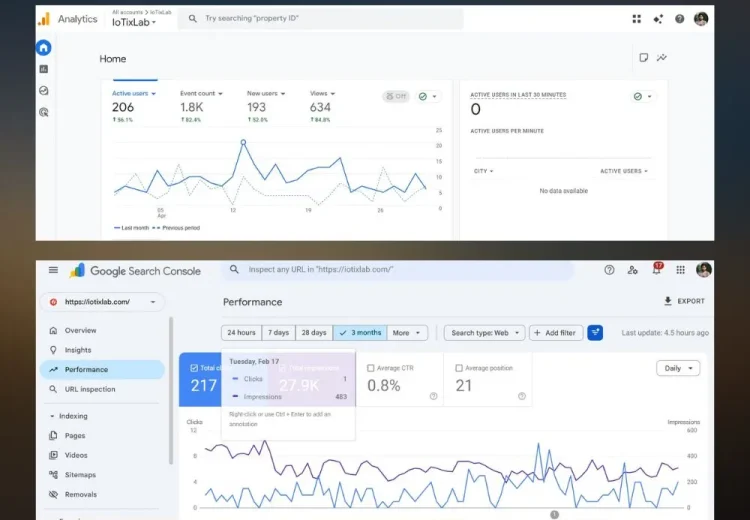
Task: Open the Search Console hamburger menu
Action: 53,270
